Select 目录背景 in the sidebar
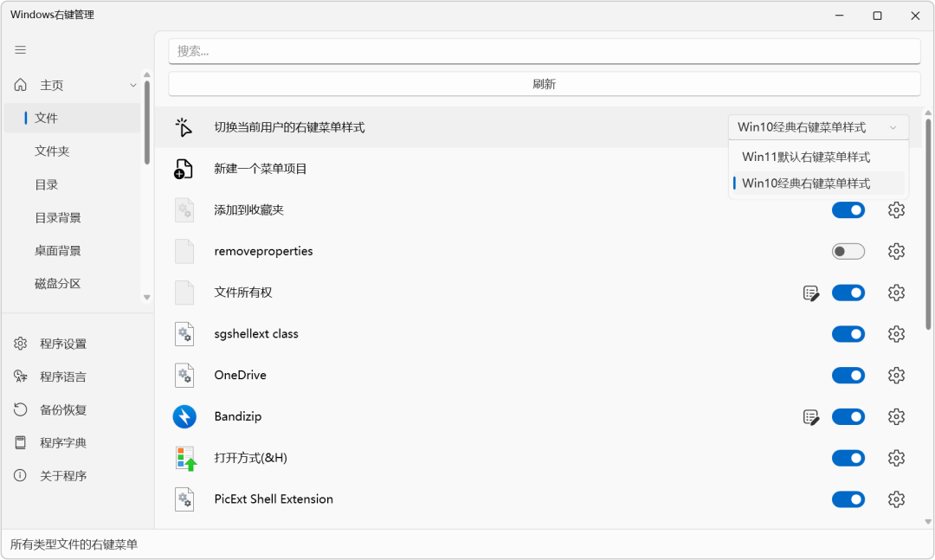Viewport: 935px width, 560px height. (x=72, y=217)
